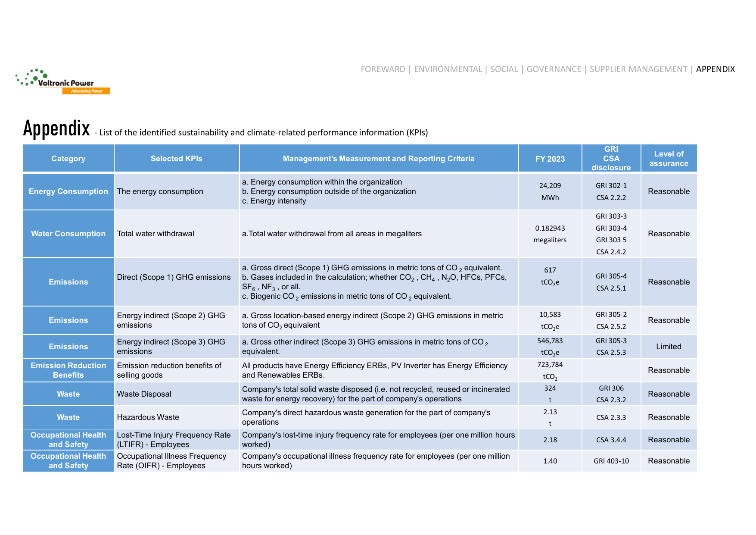Click the 1.40 value
Image resolution: width=756 pixels, height=535 pixels.
click(x=550, y=461)
